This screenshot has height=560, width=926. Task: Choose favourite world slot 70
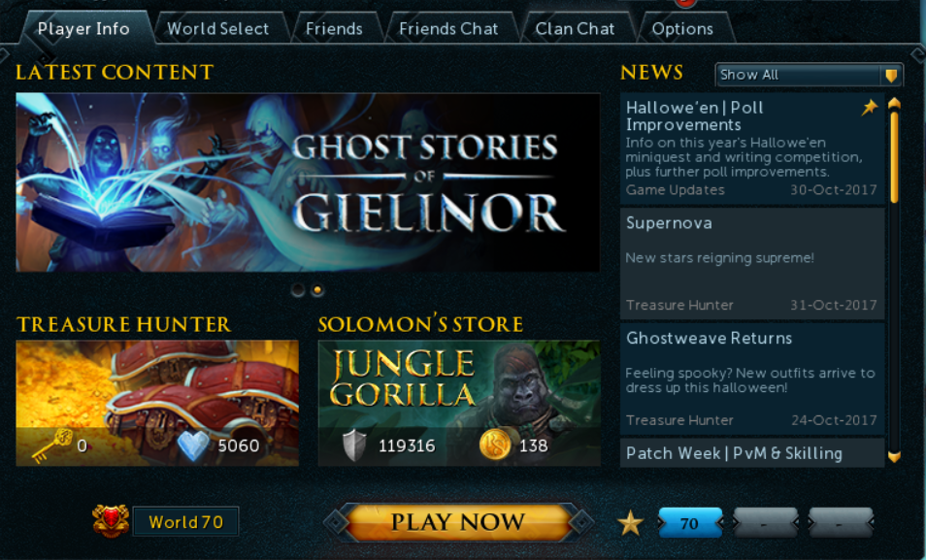click(690, 523)
